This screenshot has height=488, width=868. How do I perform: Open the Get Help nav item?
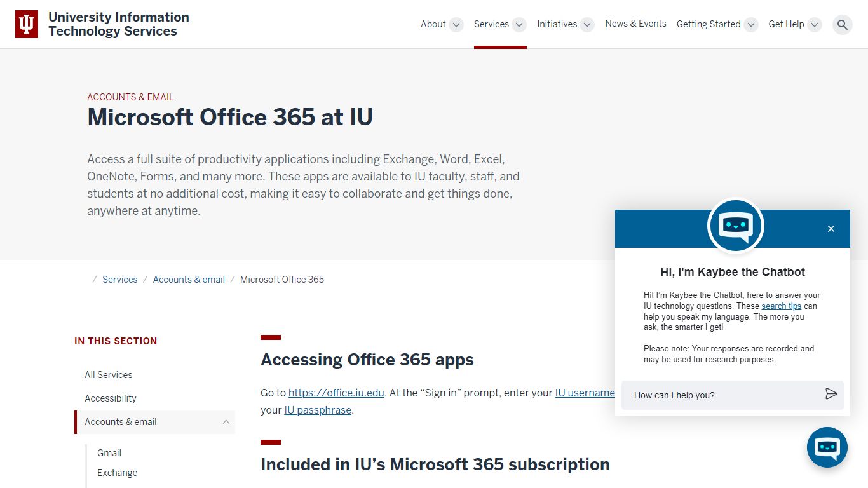click(786, 24)
